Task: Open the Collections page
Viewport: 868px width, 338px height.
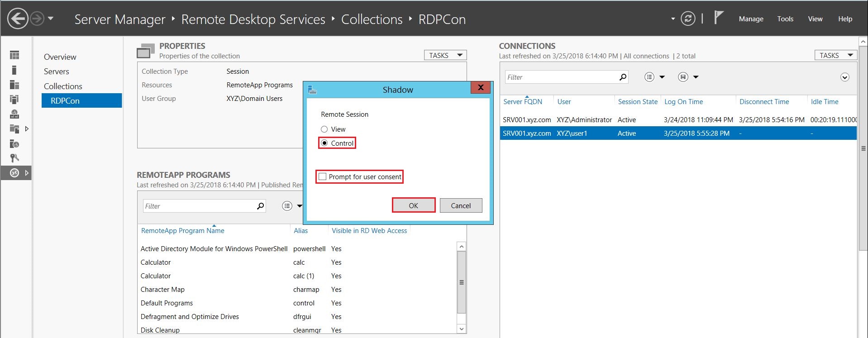Action: 63,86
